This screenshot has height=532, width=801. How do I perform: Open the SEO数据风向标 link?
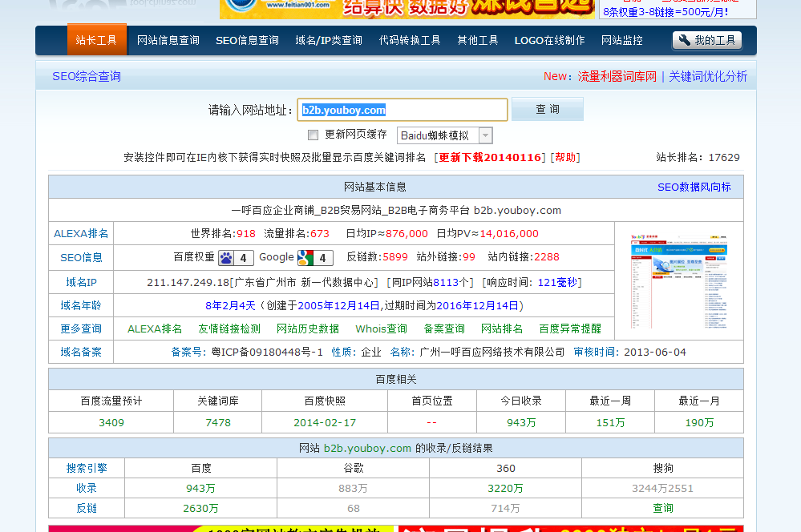[694, 187]
